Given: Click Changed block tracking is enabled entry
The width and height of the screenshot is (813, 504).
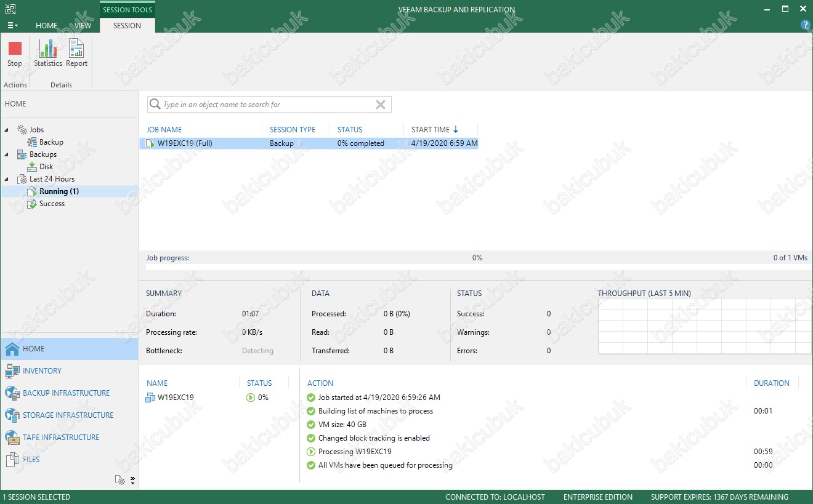Looking at the screenshot, I should [x=374, y=438].
